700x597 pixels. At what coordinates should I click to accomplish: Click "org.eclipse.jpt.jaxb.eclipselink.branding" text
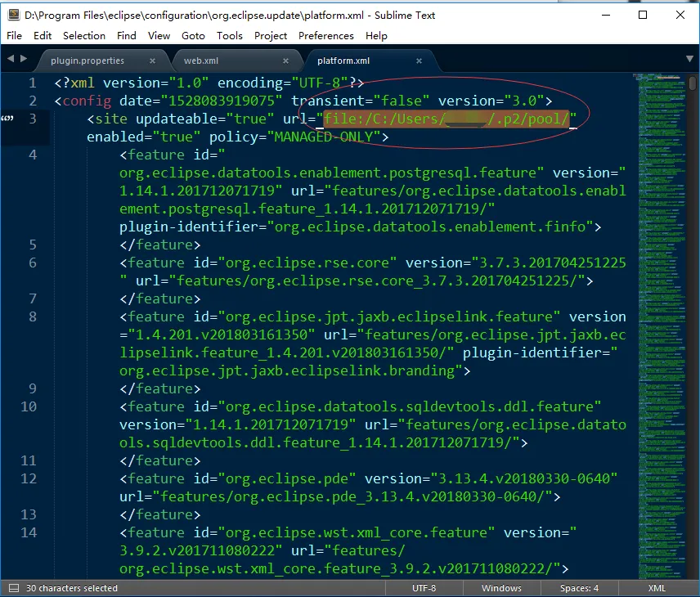287,370
